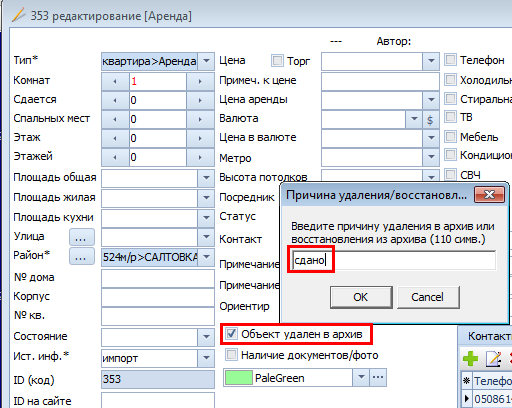Uncheck the Объект удален в архив checkbox
Screen dimensions: 512x408
tap(231, 334)
